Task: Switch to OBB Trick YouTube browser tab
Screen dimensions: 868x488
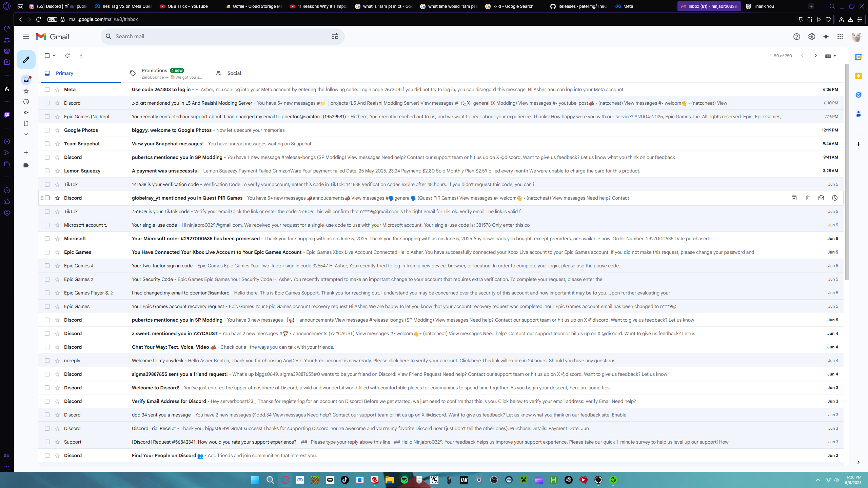Action: pos(188,6)
